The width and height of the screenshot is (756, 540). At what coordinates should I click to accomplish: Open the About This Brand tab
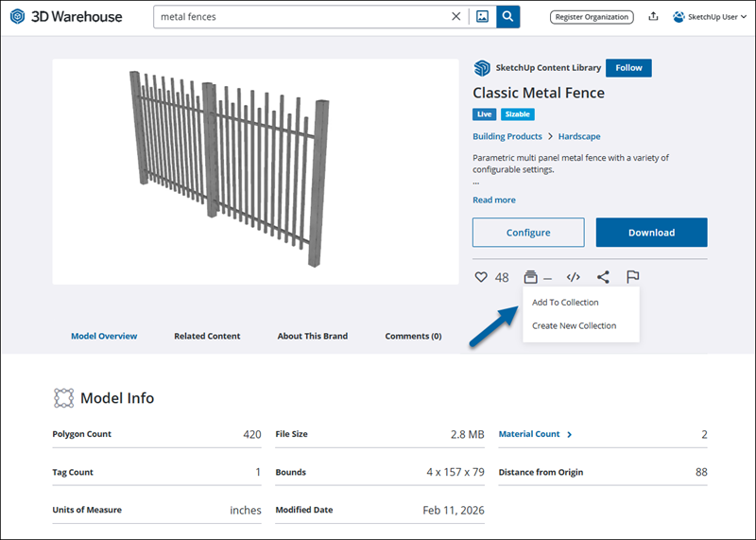[x=313, y=336]
